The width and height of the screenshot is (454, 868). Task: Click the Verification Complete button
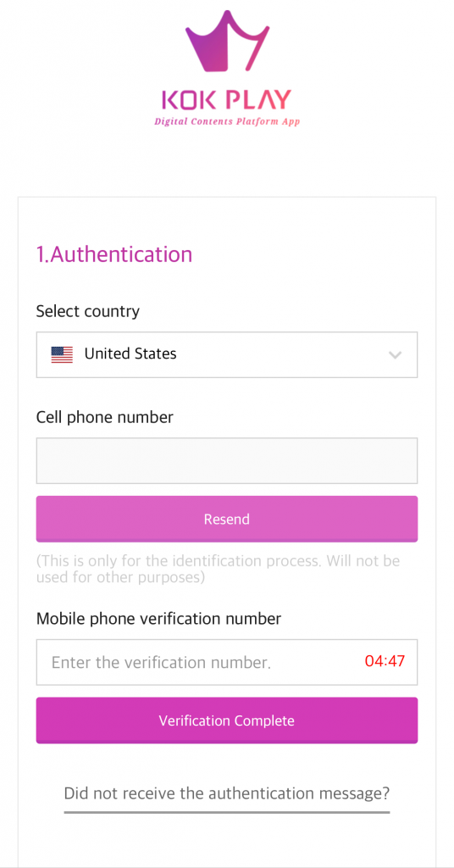tap(227, 721)
